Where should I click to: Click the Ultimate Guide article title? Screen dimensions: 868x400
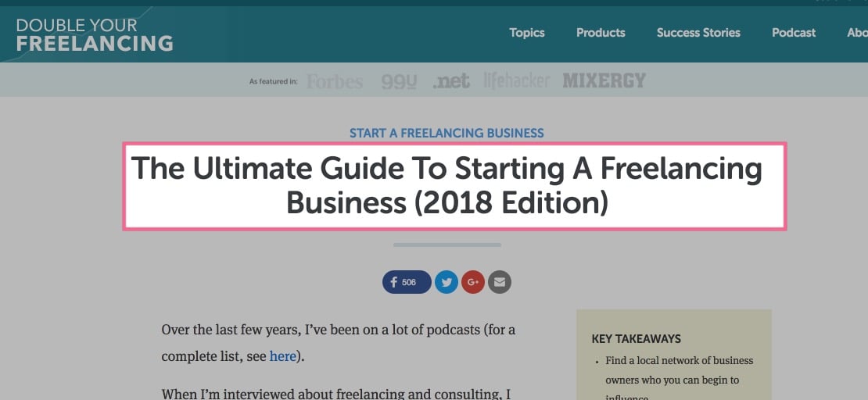[447, 185]
